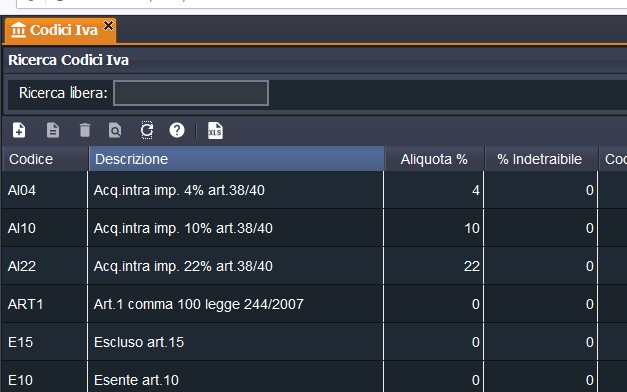Viewport: 627px width, 392px height.
Task: Click aliquota value 4 in AI04 row
Action: coord(475,190)
